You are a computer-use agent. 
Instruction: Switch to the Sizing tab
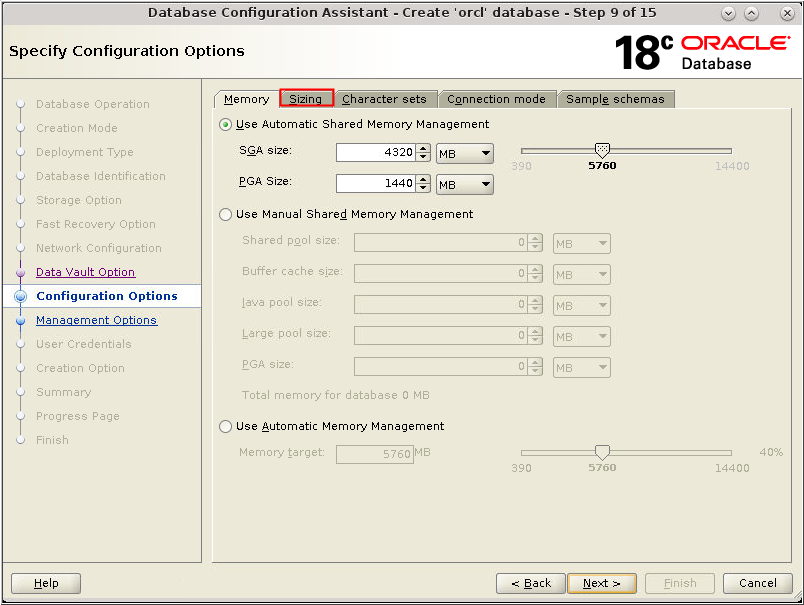pyautogui.click(x=306, y=98)
